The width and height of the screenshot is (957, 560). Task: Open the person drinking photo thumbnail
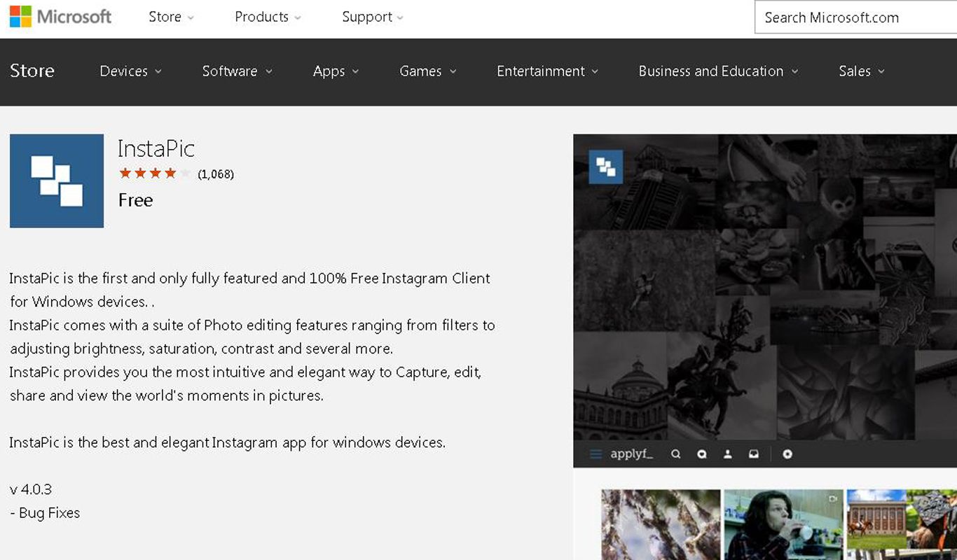[783, 524]
